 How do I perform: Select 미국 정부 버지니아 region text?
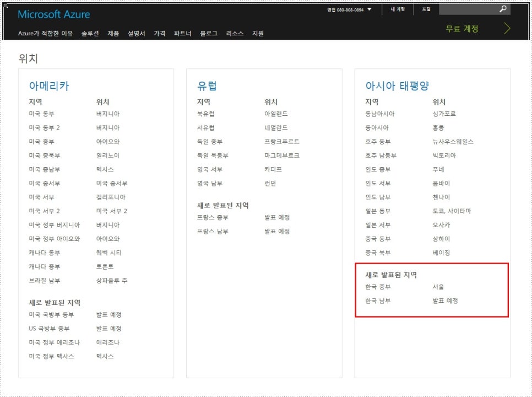click(x=55, y=225)
